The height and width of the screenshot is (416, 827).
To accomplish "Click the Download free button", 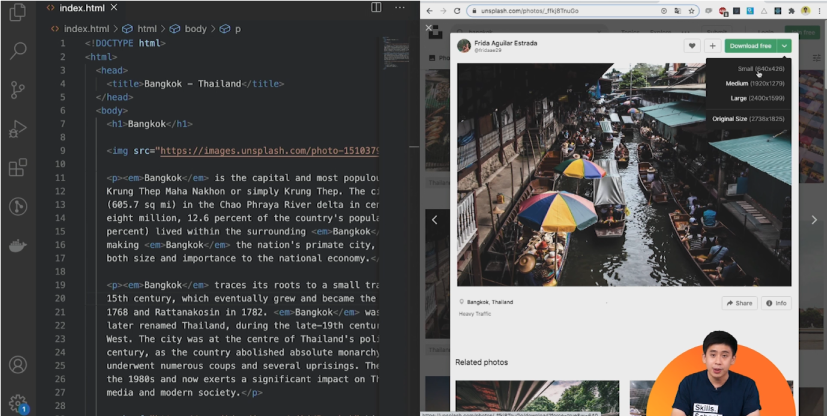I will (x=751, y=46).
